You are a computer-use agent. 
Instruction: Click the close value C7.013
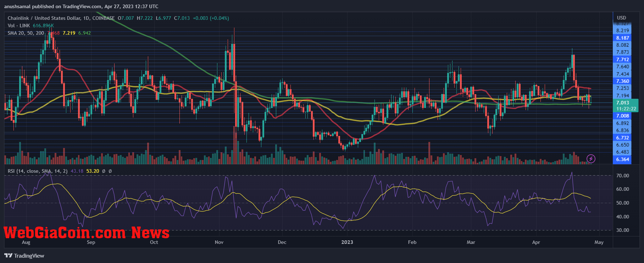182,18
